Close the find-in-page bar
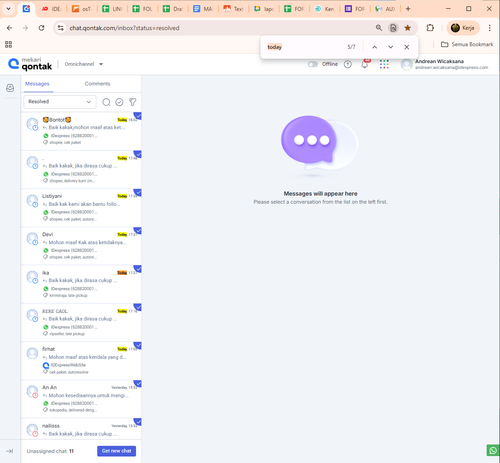 (x=407, y=47)
